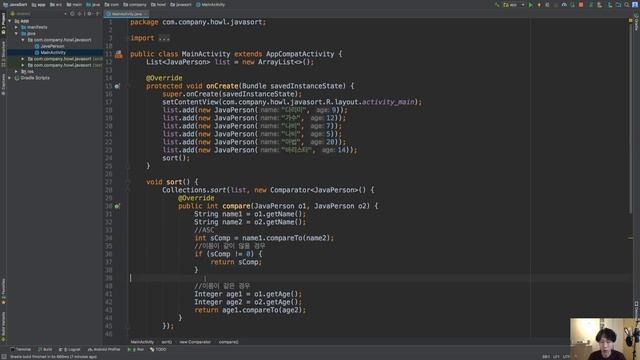The height and width of the screenshot is (360, 640).
Task: Open the Build Variants side tool window
Action: (3, 325)
